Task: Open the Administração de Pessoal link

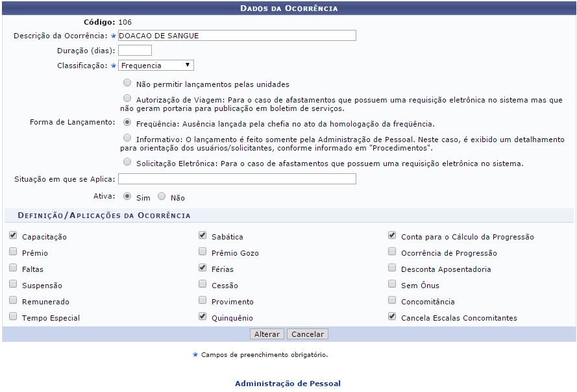Action: coord(288,383)
